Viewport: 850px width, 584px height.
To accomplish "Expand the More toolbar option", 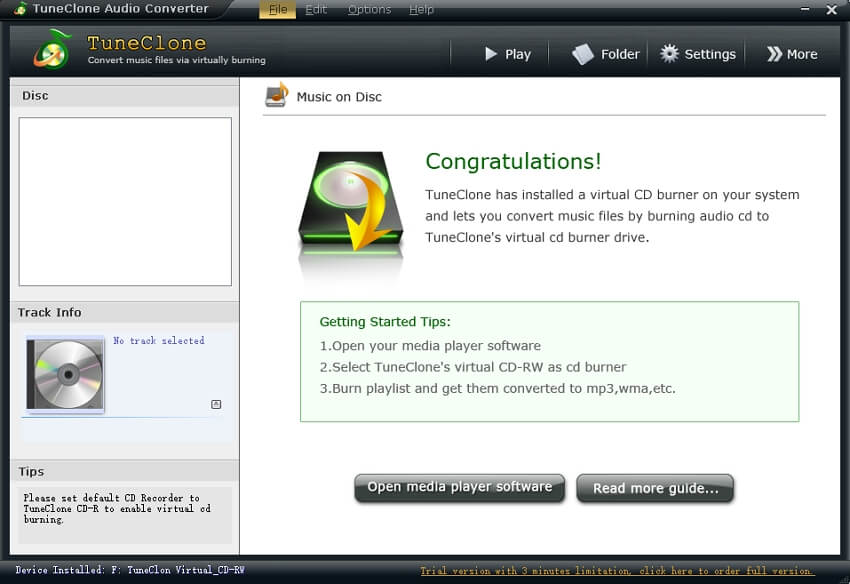I will click(792, 54).
